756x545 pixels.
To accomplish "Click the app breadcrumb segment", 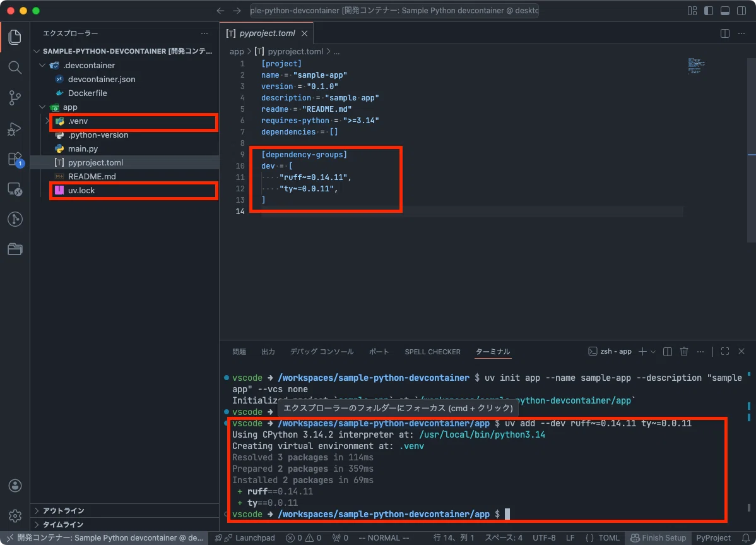I will tap(236, 52).
